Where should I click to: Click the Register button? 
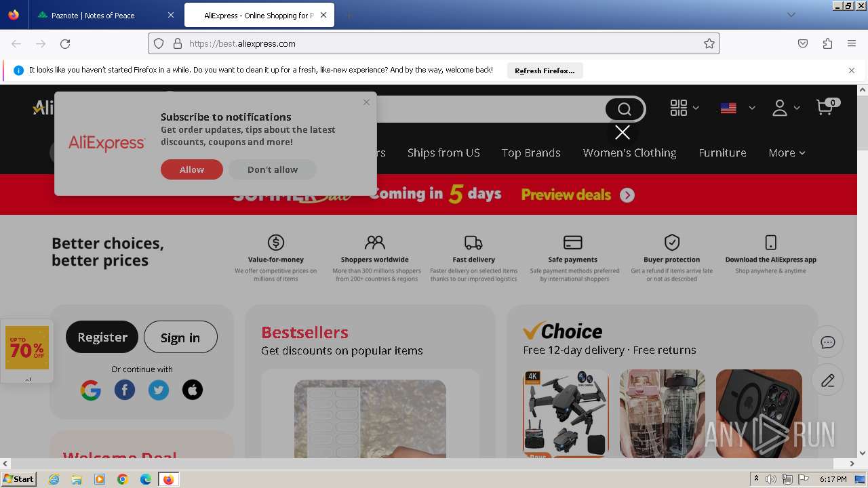102,338
